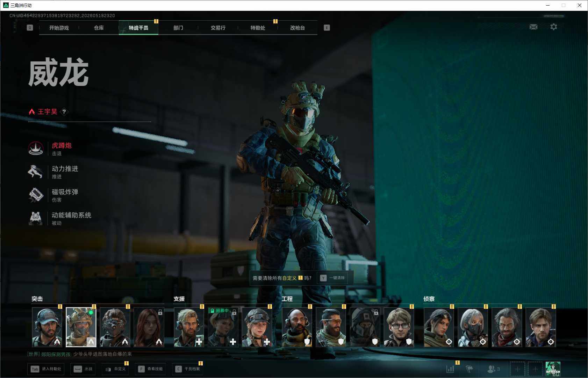Click the Q key tab-switch icon
Viewport: 588px width, 378px height.
30,28
